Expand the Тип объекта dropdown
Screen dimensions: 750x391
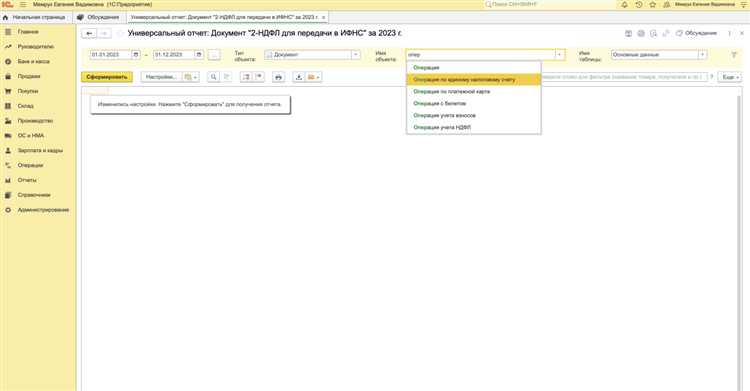355,55
